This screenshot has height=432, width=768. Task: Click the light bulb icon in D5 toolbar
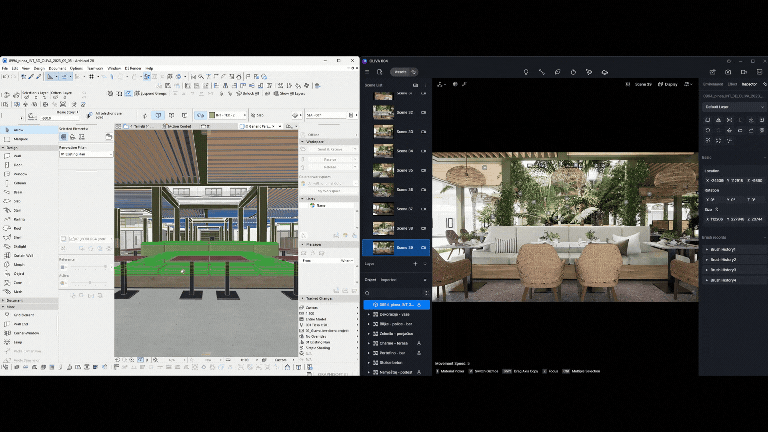[x=525, y=72]
